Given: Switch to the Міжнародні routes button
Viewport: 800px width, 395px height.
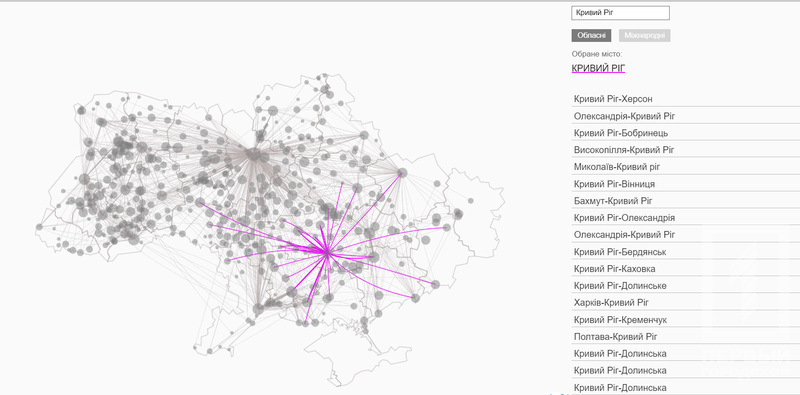Looking at the screenshot, I should (x=644, y=36).
